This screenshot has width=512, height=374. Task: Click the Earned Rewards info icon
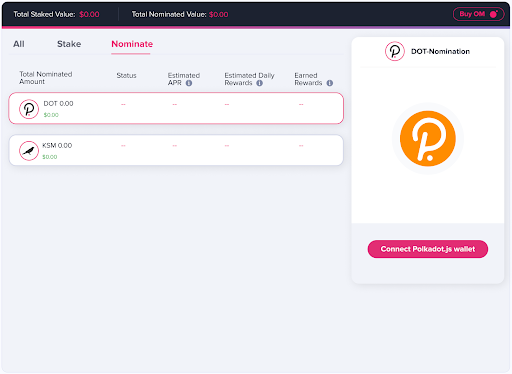click(330, 83)
